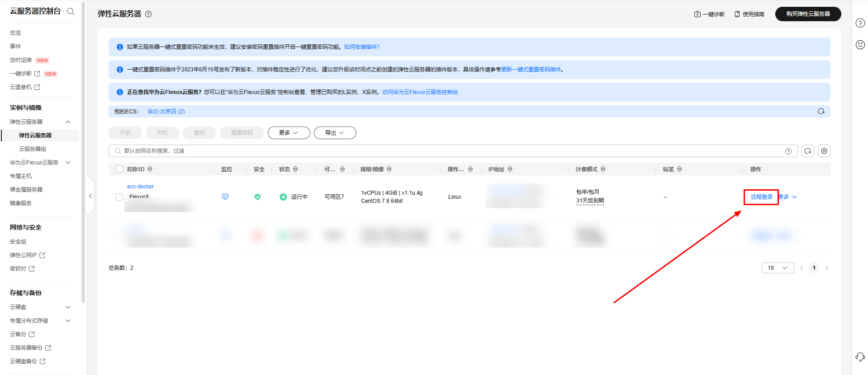Open 总览 in sidebar

(x=15, y=33)
